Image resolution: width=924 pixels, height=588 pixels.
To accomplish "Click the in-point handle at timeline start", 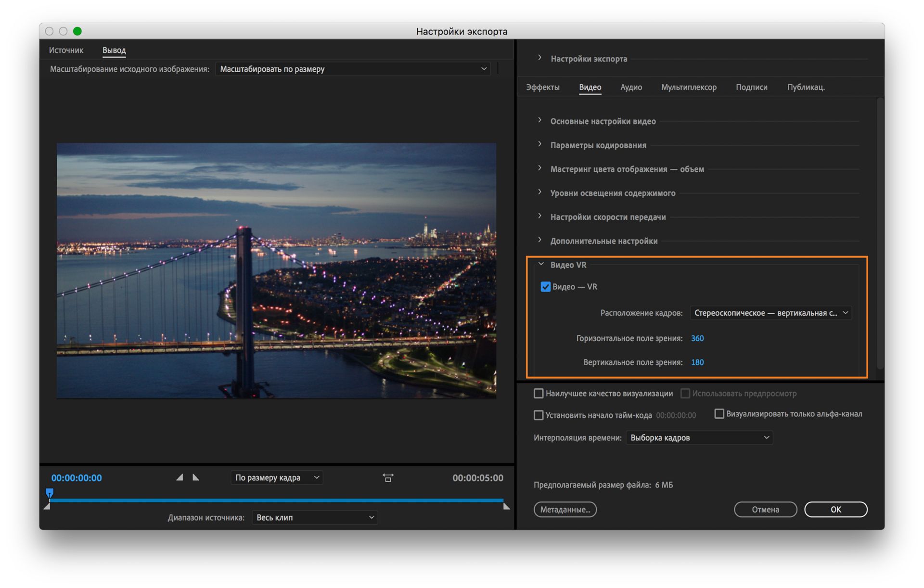I will click(47, 507).
